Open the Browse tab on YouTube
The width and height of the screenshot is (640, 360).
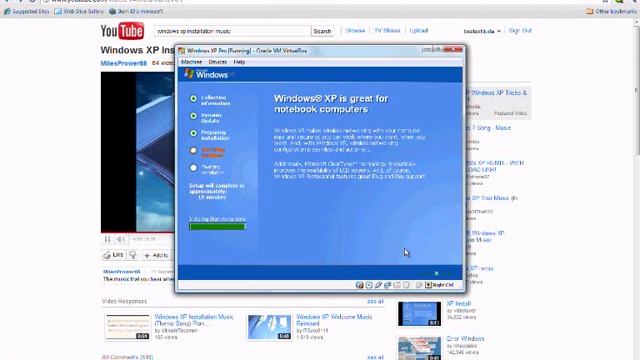pos(355,31)
